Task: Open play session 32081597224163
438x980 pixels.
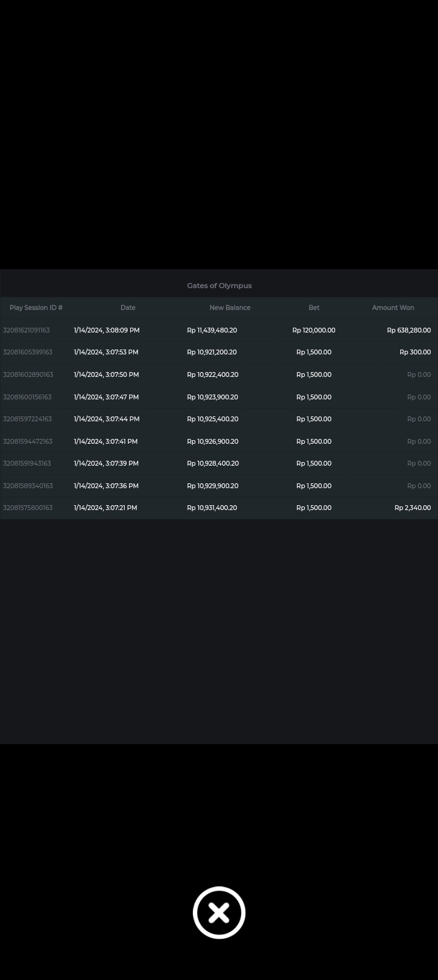Action: (x=27, y=419)
